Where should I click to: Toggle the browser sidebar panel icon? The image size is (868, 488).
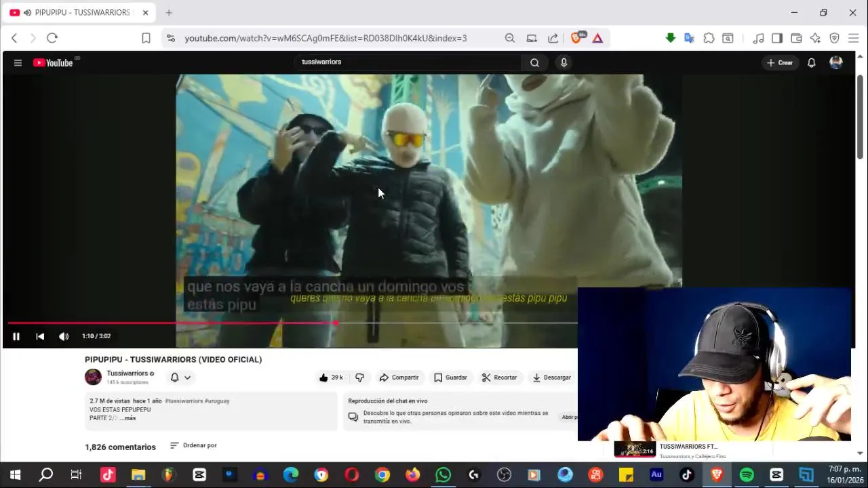pyautogui.click(x=777, y=38)
